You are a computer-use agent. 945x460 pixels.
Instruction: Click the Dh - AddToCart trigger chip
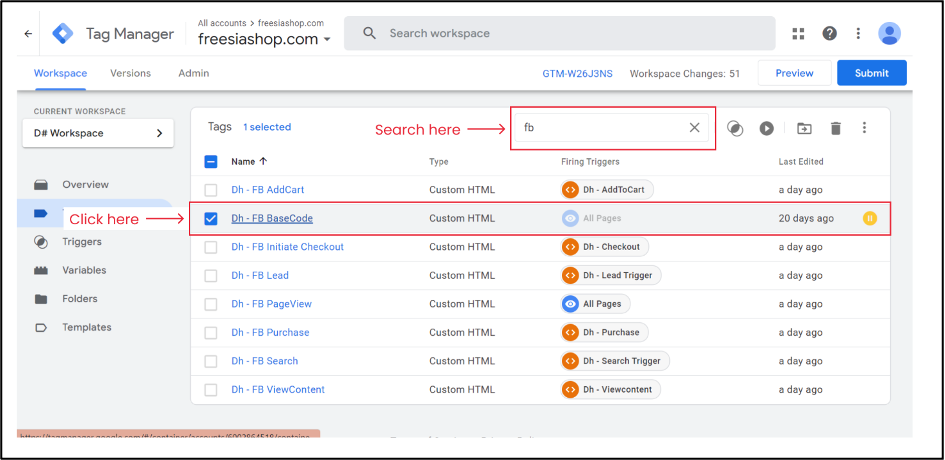tap(607, 190)
